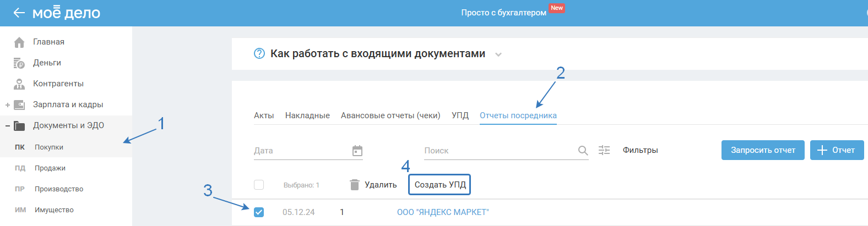Viewport: 868px width, 226px height.
Task: Click the Запросить отчет button
Action: coord(763,150)
